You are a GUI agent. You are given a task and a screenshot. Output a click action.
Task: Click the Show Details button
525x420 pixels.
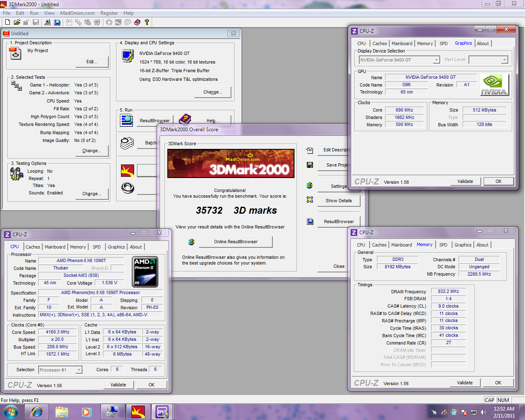339,201
